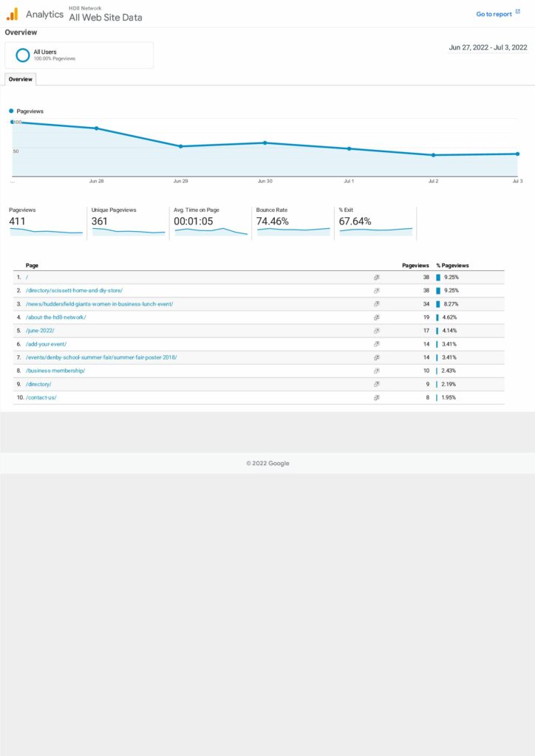
Task: Click the date range Jun 27 - Jul 3, 2022
Action: click(488, 48)
